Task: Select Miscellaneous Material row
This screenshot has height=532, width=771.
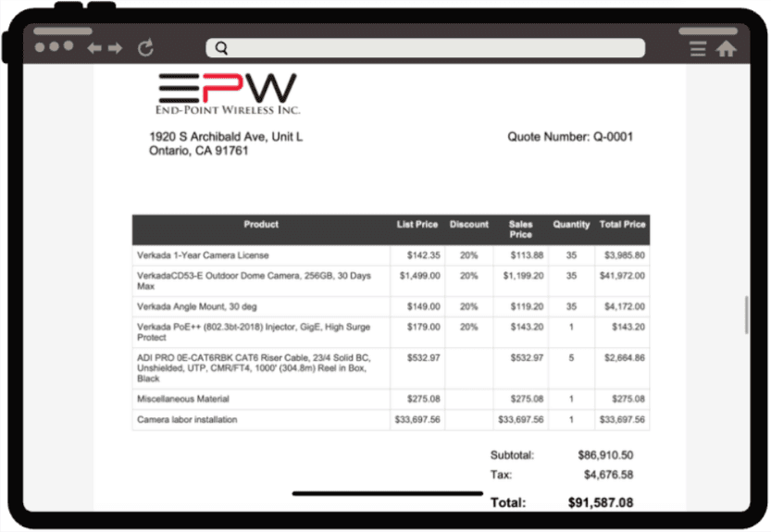Action: 391,399
